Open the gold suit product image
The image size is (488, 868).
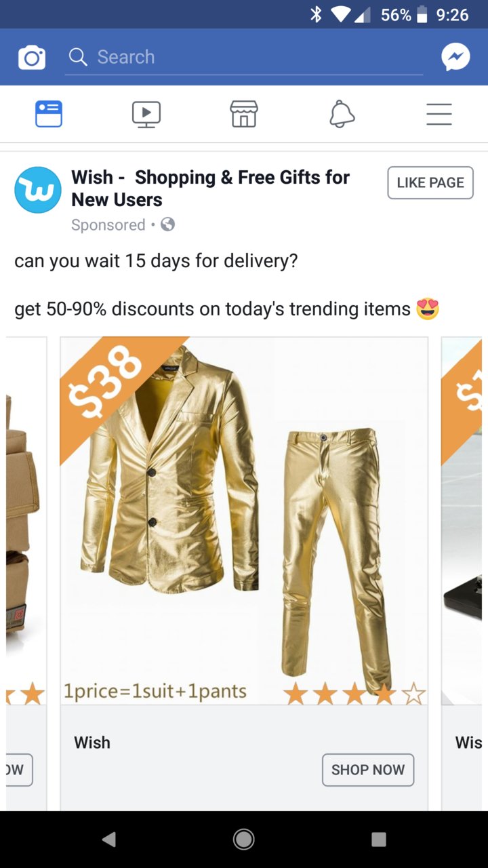point(244,521)
